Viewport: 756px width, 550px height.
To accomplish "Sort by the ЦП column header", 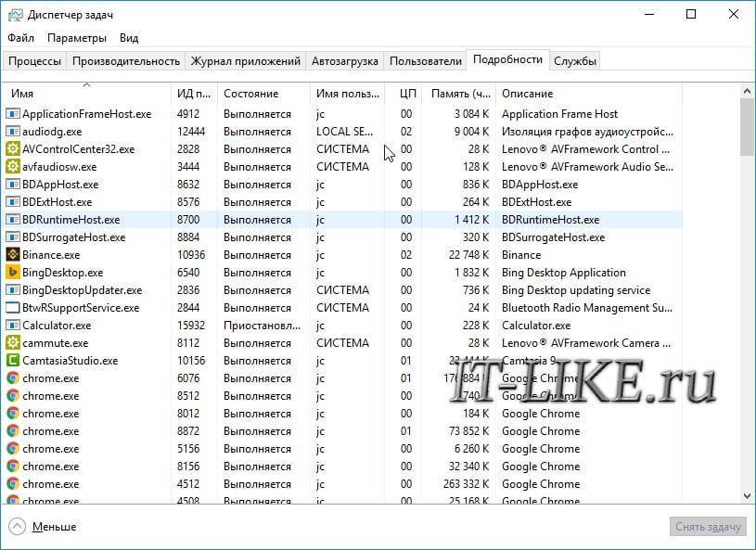I will (x=404, y=94).
